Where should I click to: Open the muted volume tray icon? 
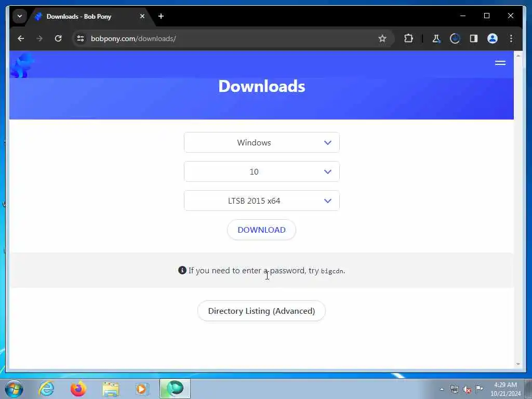tap(467, 390)
